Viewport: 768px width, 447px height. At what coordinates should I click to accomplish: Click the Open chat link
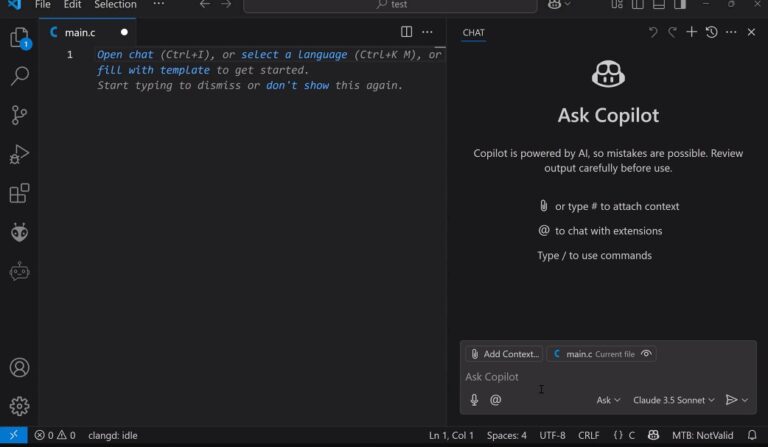(125, 54)
